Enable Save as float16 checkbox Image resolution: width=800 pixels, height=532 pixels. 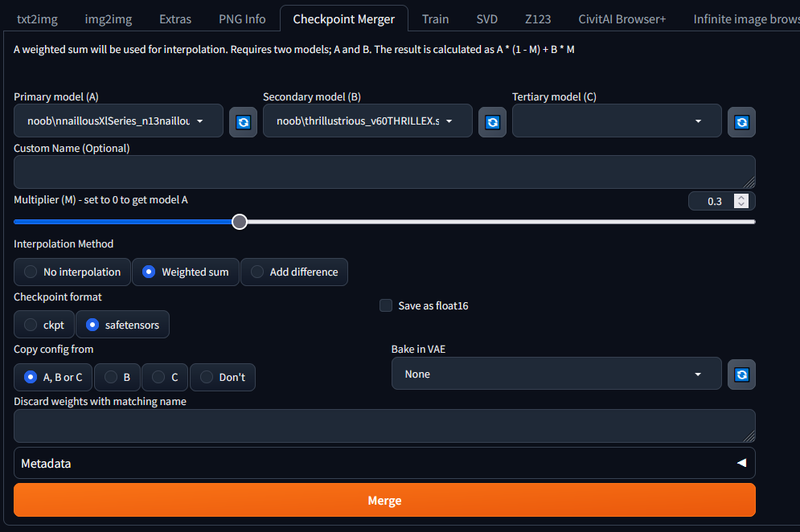pos(386,305)
